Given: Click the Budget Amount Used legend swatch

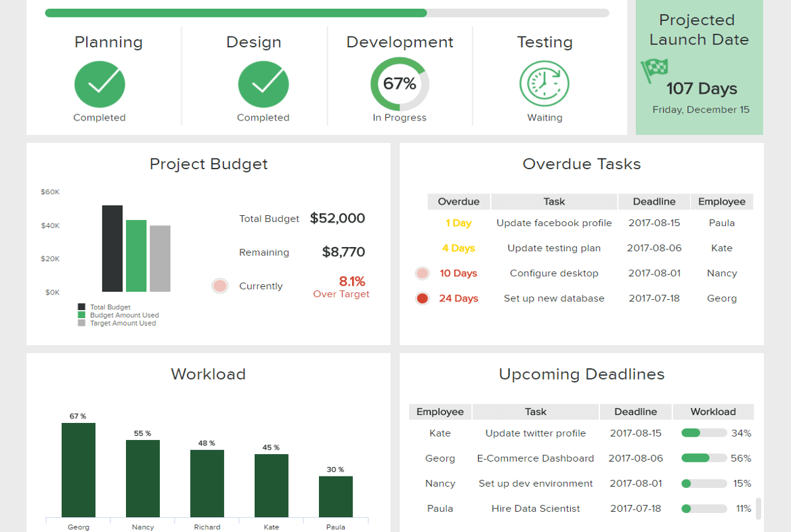Looking at the screenshot, I should tap(82, 315).
